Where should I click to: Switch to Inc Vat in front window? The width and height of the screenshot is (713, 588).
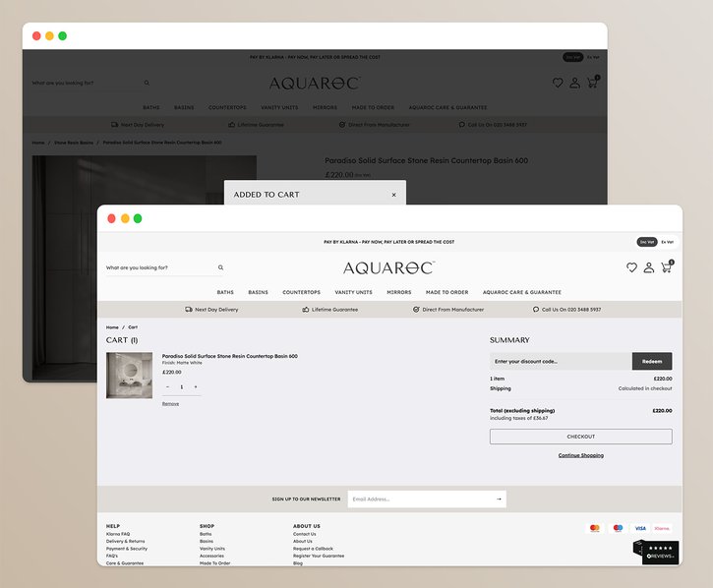647,242
